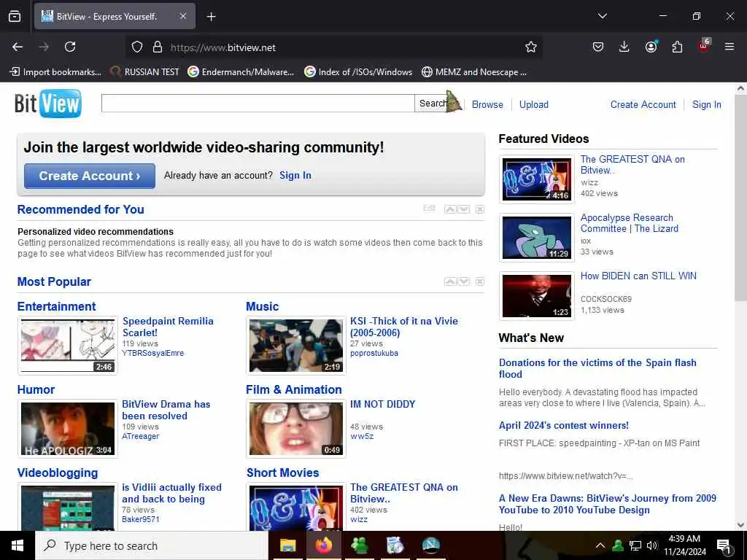Open Endermanch/Malware bookmark
The width and height of the screenshot is (747, 560).
(x=241, y=72)
